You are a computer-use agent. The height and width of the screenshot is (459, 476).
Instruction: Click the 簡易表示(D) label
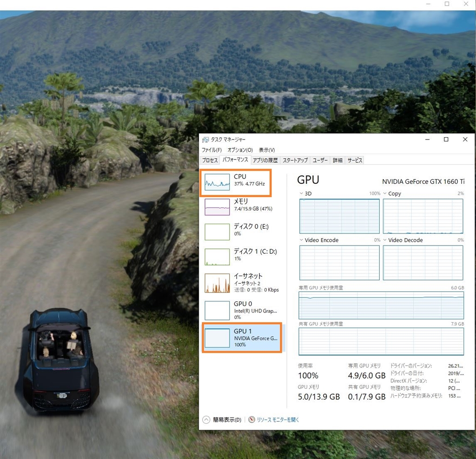point(227,419)
